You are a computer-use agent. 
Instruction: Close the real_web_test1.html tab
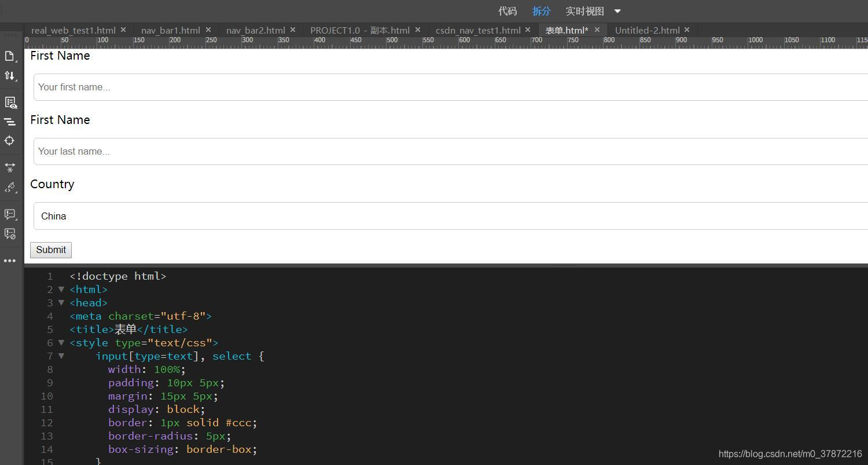(123, 30)
